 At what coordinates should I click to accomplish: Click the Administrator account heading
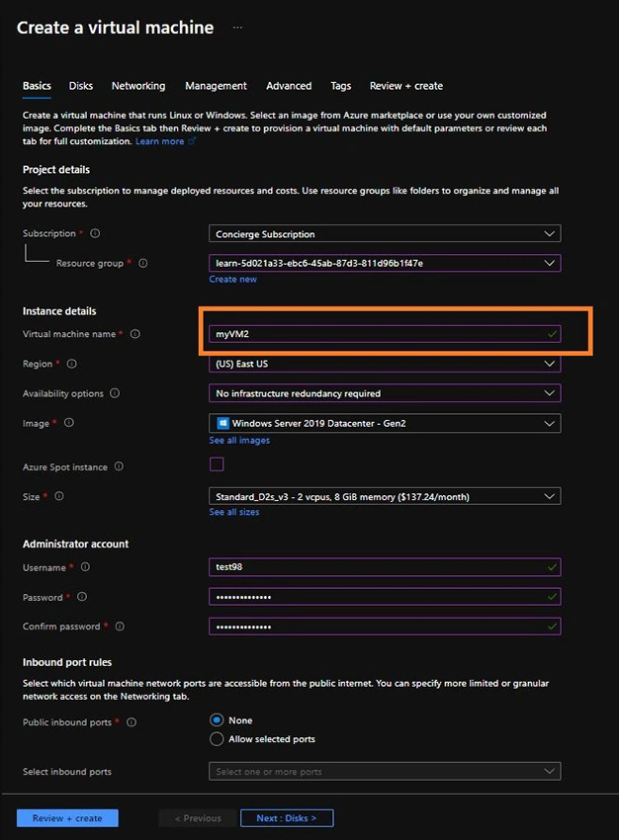[75, 544]
